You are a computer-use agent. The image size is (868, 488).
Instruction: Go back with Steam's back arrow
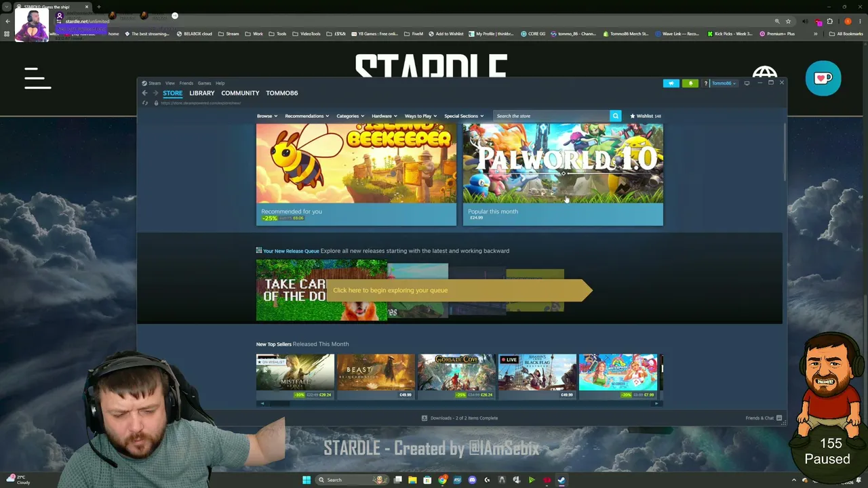pos(144,93)
